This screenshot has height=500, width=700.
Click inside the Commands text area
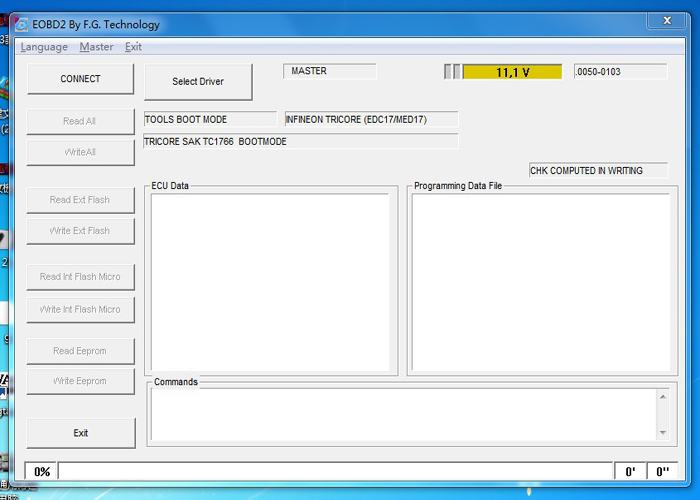pyautogui.click(x=403, y=414)
